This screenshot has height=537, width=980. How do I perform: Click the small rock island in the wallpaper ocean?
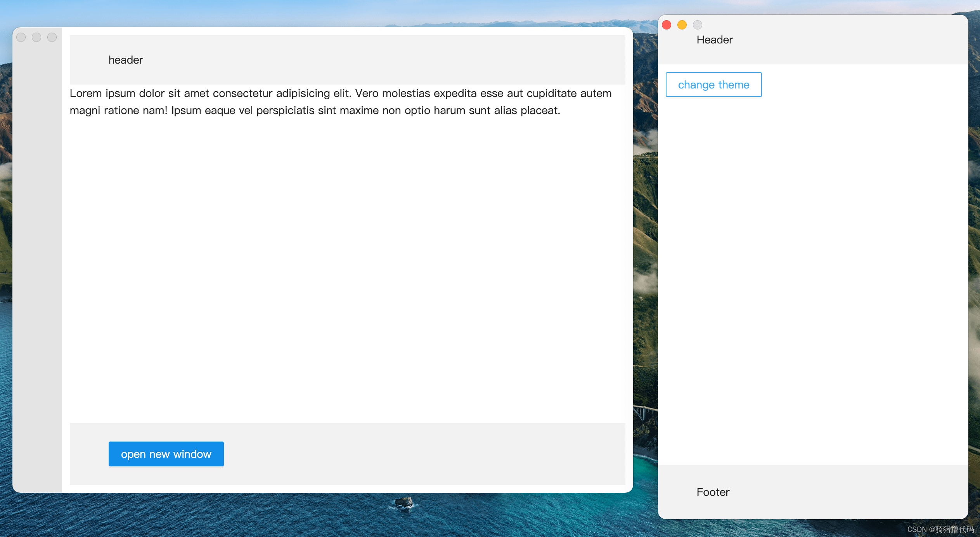click(403, 502)
